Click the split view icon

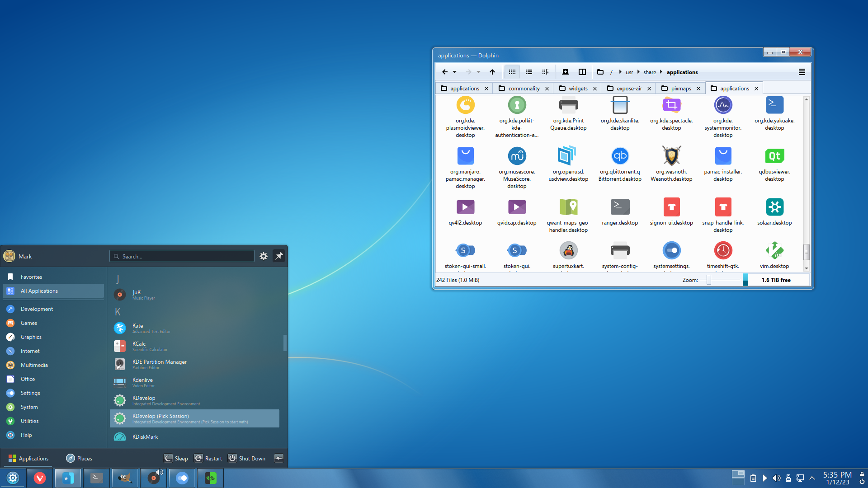pos(582,72)
